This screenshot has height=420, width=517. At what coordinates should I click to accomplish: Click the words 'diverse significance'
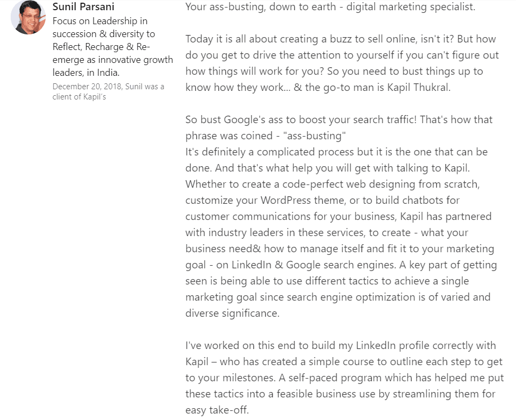coord(232,313)
